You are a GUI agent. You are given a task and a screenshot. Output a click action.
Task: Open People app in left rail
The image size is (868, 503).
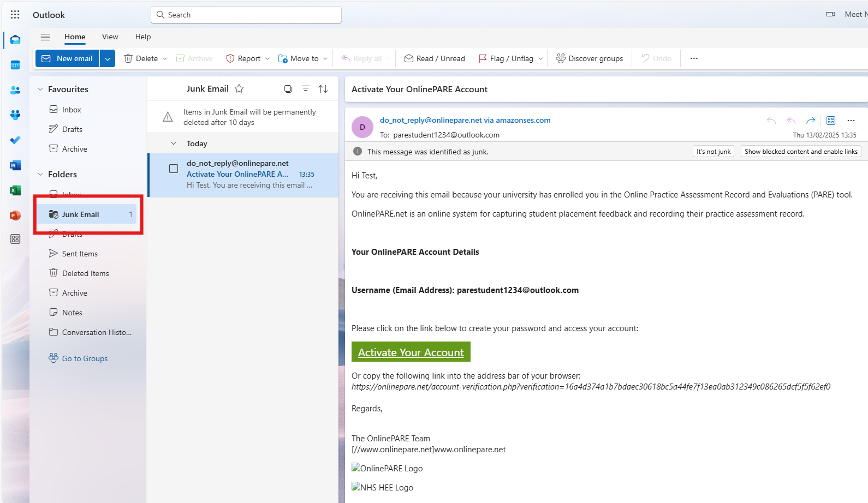tap(15, 90)
